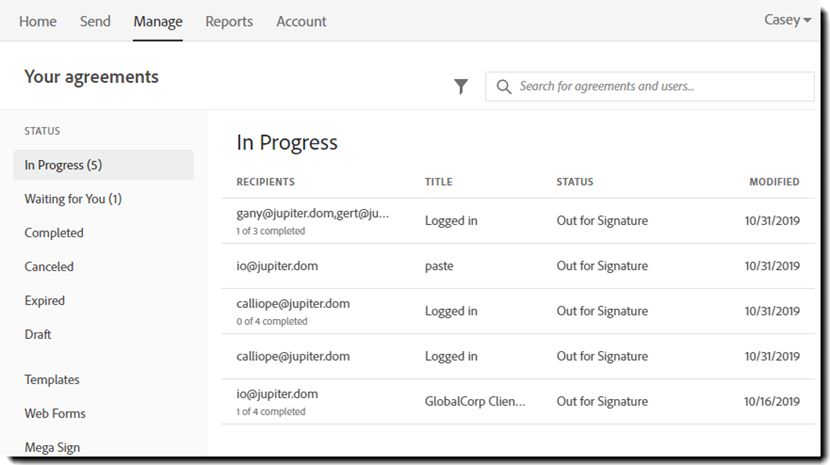Open the GlobalCorp Clien... agreement row
The width and height of the screenshot is (830, 465).
pos(475,402)
